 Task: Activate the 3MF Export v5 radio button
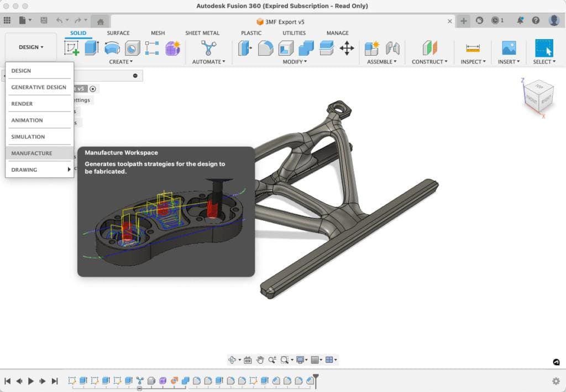(93, 89)
